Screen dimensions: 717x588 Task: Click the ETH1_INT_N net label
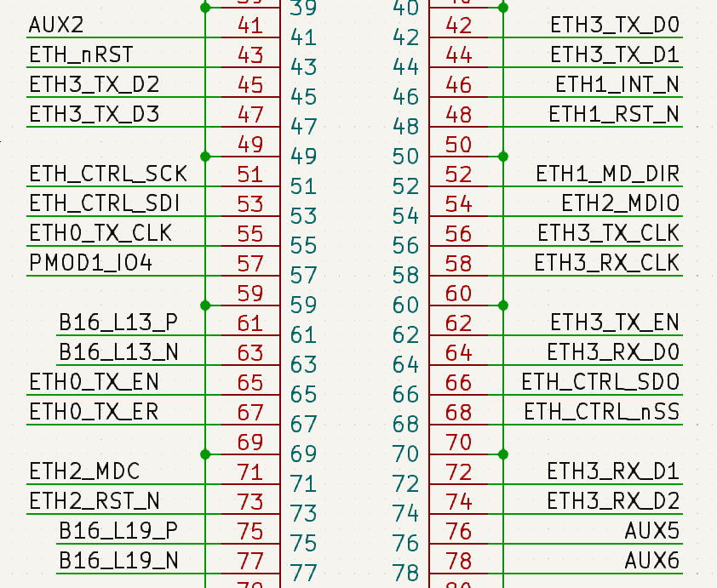(x=617, y=84)
